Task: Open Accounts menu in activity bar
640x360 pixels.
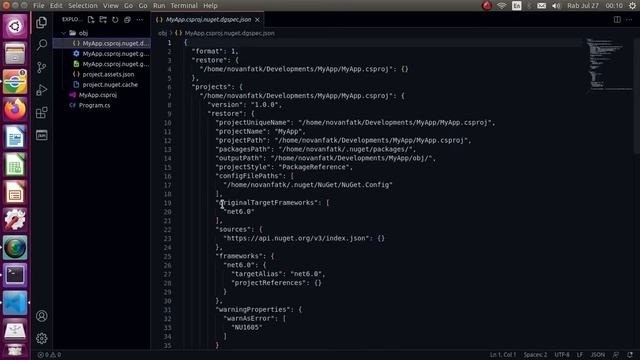Action: [x=42, y=316]
